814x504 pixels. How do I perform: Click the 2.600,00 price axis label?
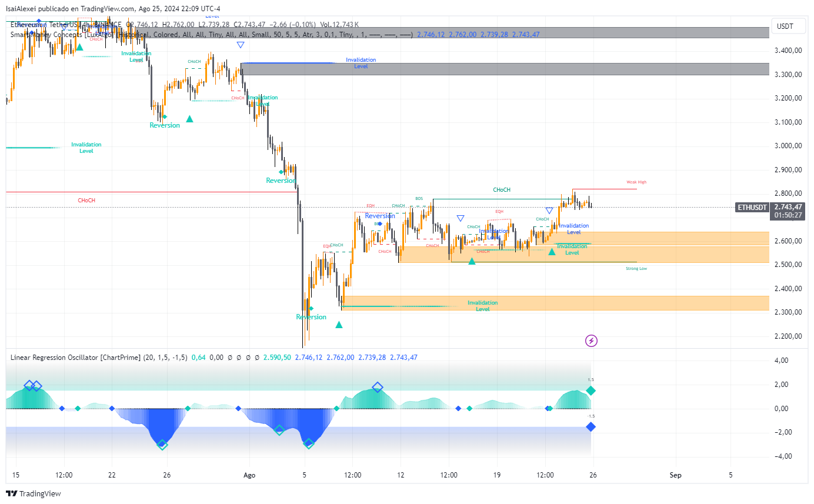click(789, 241)
